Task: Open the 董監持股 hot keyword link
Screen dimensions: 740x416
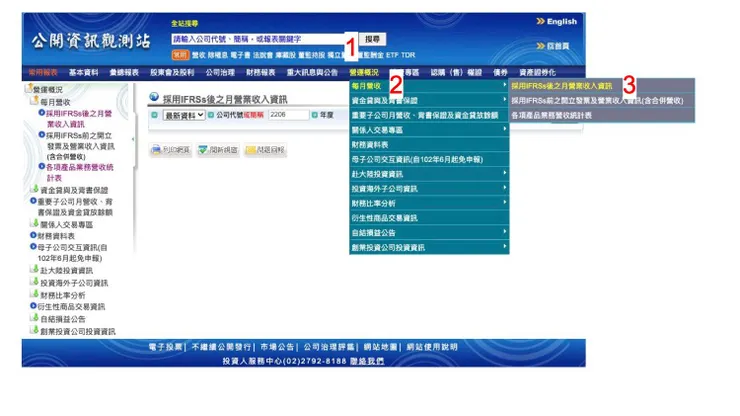Action: [311, 55]
